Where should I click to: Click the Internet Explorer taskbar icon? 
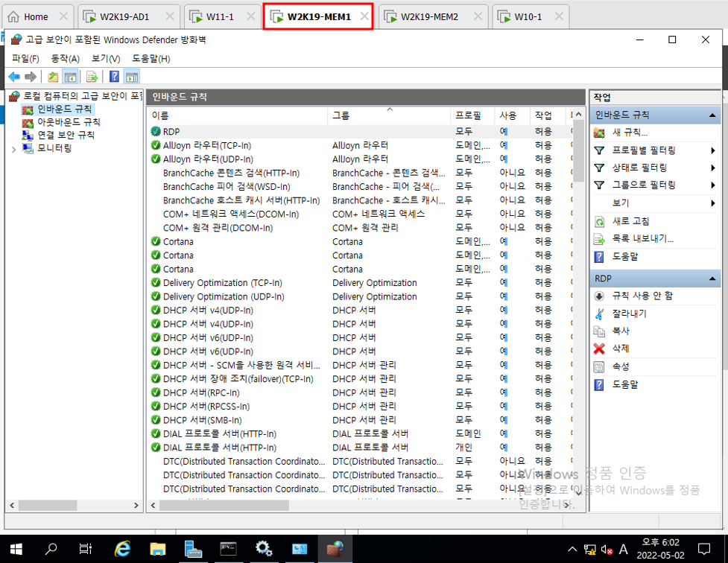click(122, 549)
